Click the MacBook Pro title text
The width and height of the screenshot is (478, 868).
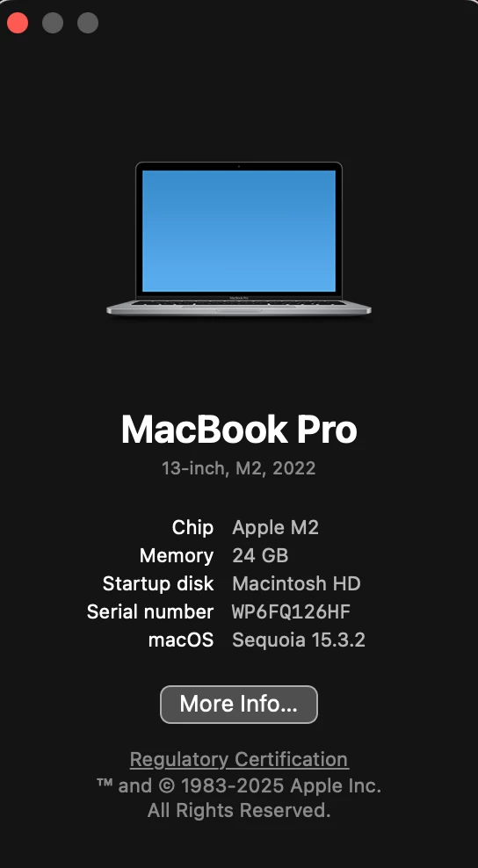click(x=239, y=429)
